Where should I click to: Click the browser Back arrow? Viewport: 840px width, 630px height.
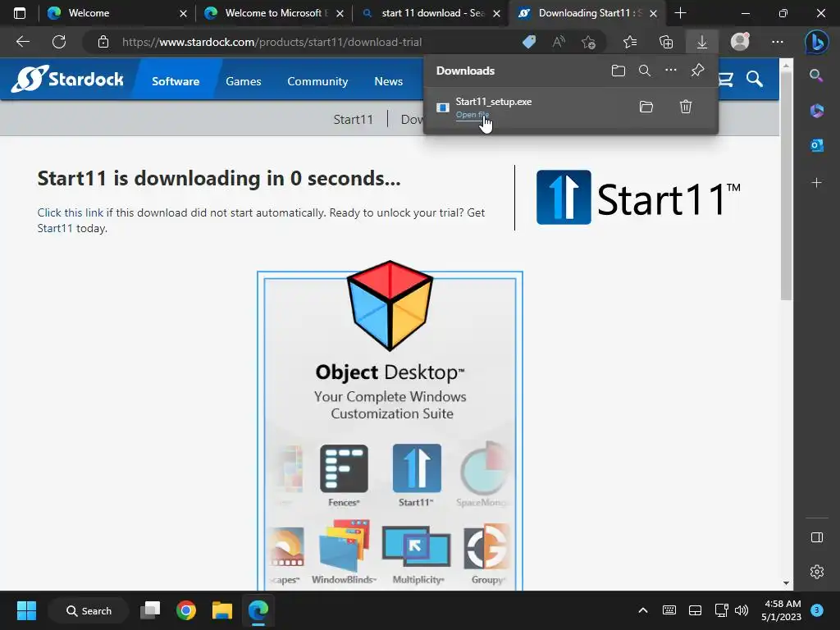coord(22,42)
